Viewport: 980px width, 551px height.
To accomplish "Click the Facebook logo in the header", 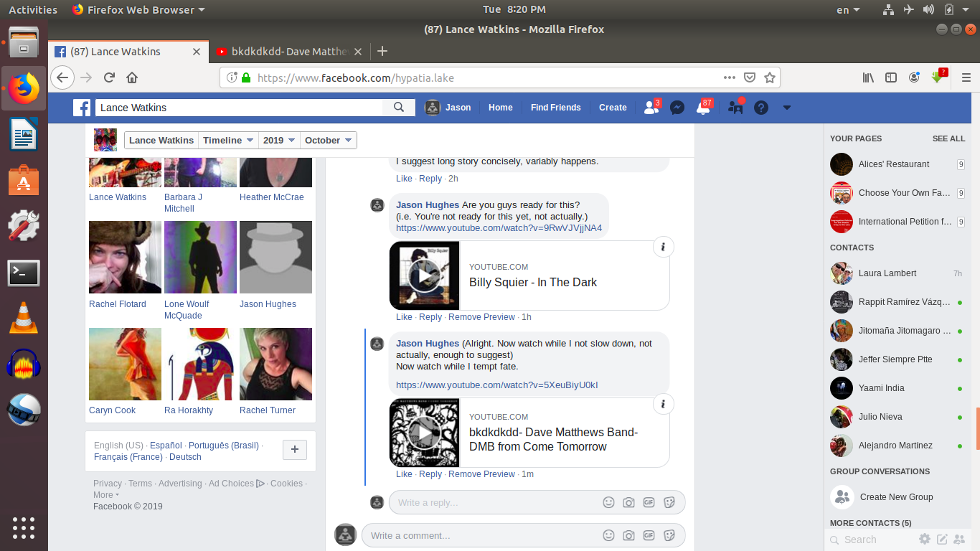I will (82, 108).
